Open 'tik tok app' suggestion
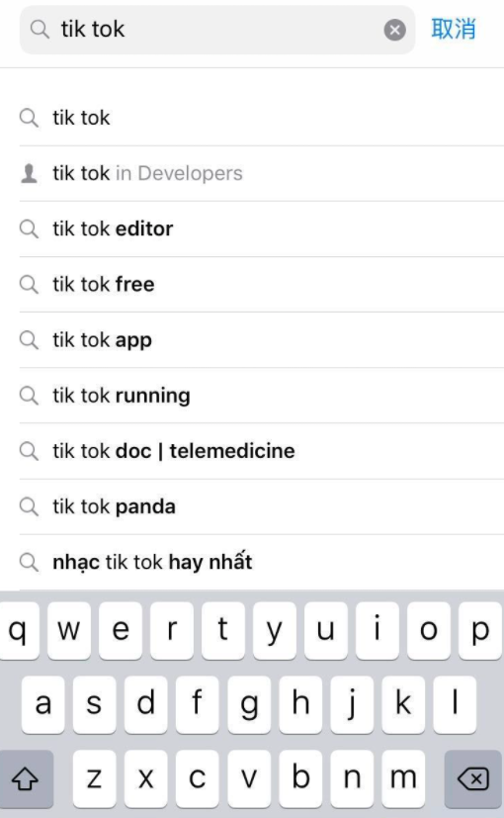The image size is (504, 818). coord(262,340)
